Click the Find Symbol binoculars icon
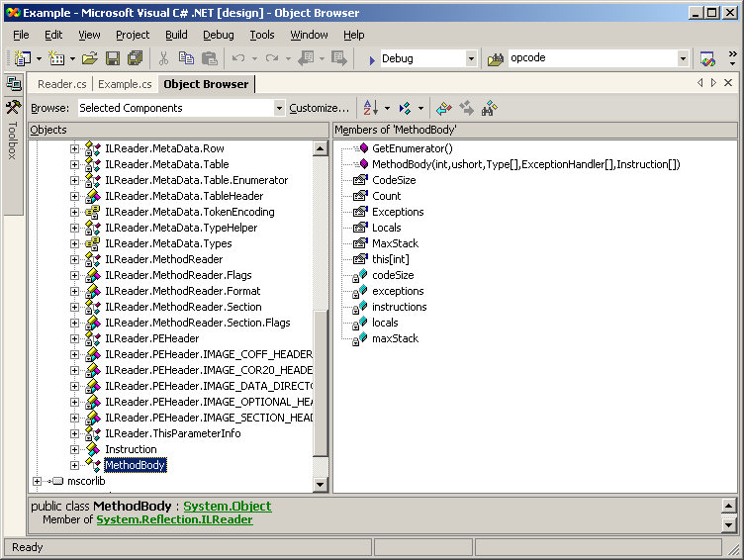 [x=489, y=108]
